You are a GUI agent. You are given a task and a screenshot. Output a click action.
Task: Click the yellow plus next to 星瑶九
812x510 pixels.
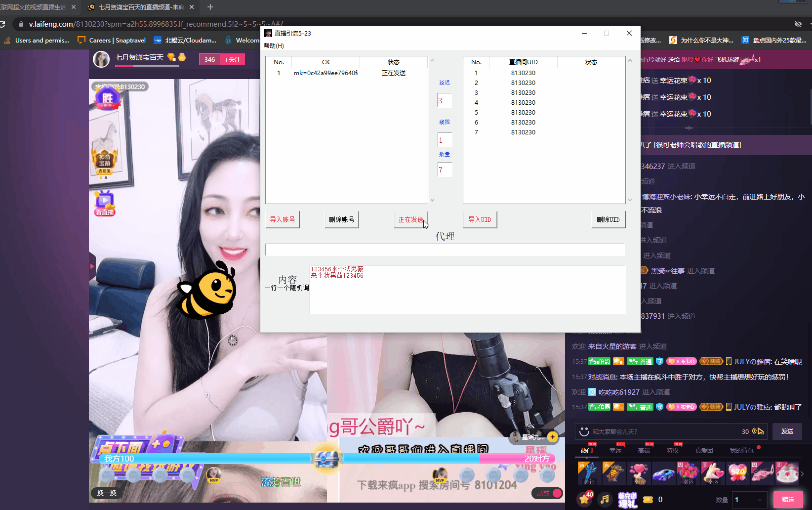click(x=553, y=437)
